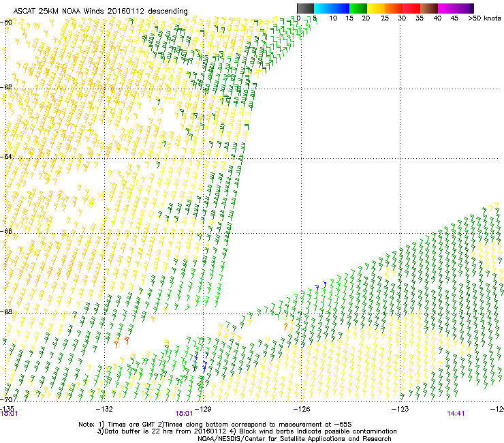The width and height of the screenshot is (504, 443).
Task: Click the '10' legend scale label
Action: (333, 18)
